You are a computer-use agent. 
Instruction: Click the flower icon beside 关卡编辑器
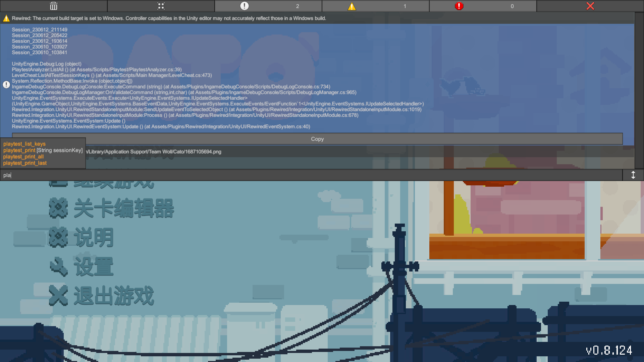58,208
